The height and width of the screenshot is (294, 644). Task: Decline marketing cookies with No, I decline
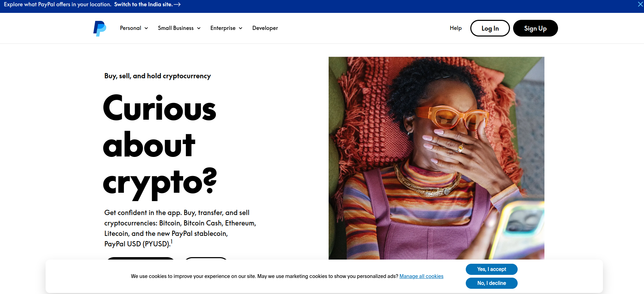pyautogui.click(x=491, y=283)
